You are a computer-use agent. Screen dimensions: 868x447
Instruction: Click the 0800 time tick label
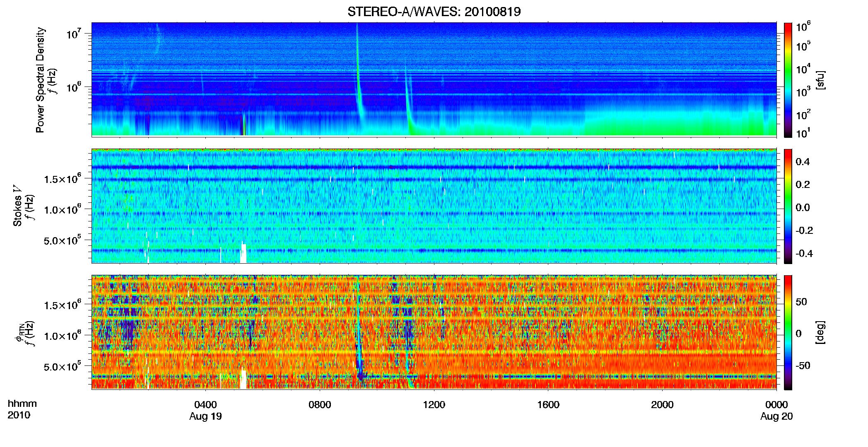[320, 405]
